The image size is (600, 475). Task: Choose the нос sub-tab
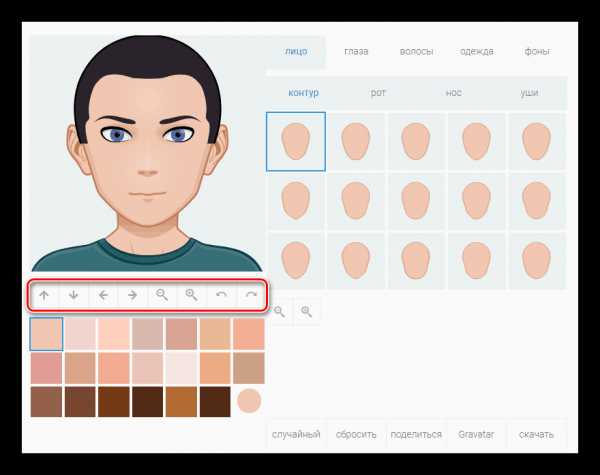pyautogui.click(x=453, y=93)
